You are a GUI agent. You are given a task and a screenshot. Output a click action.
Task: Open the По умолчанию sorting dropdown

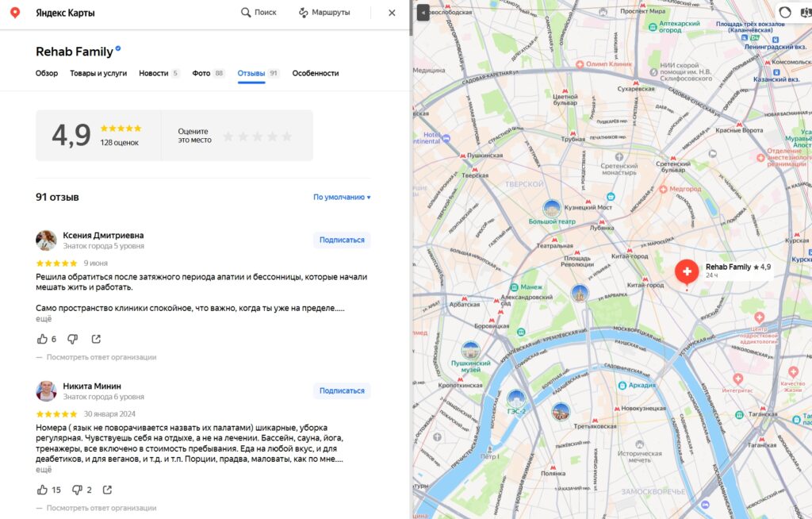coord(342,197)
